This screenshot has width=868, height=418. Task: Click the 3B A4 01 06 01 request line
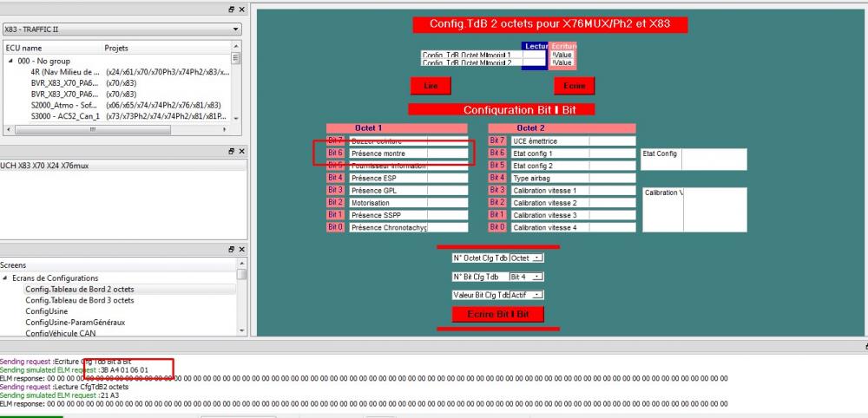pos(74,369)
